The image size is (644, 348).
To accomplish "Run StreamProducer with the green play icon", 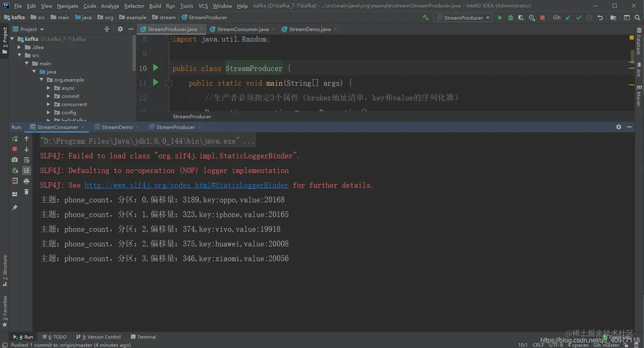I will click(500, 17).
